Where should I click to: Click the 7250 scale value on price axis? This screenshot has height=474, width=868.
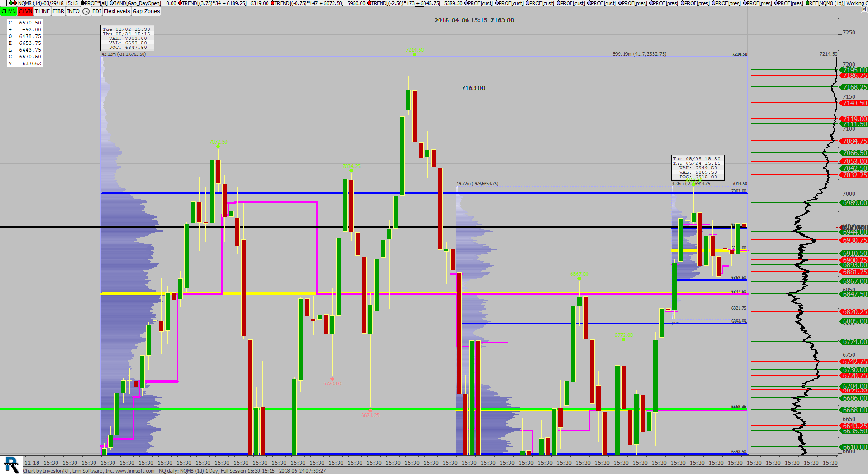tap(849, 33)
